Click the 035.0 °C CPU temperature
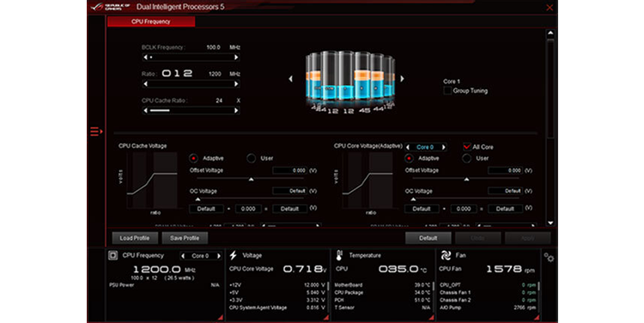The height and width of the screenshot is (323, 644). tap(403, 269)
